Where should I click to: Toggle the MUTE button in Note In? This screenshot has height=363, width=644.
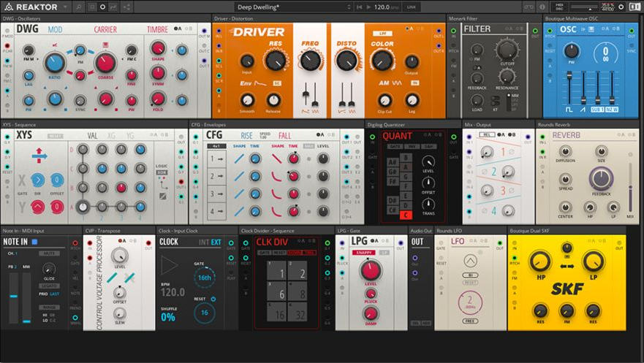[x=50, y=253]
